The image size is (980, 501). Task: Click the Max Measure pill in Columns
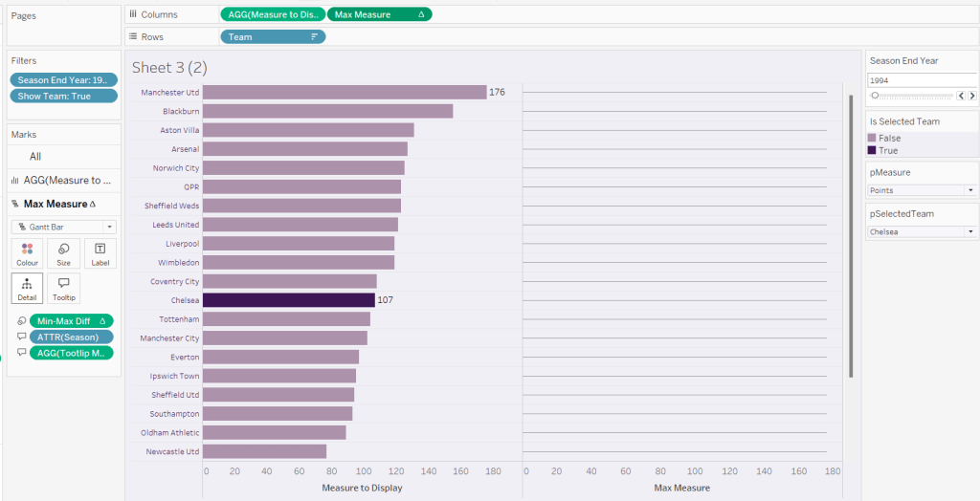[378, 14]
